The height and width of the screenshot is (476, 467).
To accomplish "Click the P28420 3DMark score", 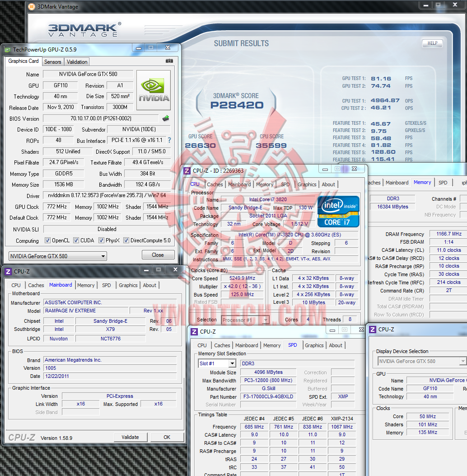I will 237,105.
